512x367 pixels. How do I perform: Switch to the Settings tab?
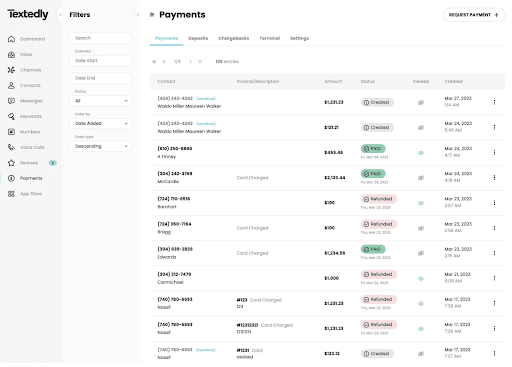pyautogui.click(x=299, y=38)
